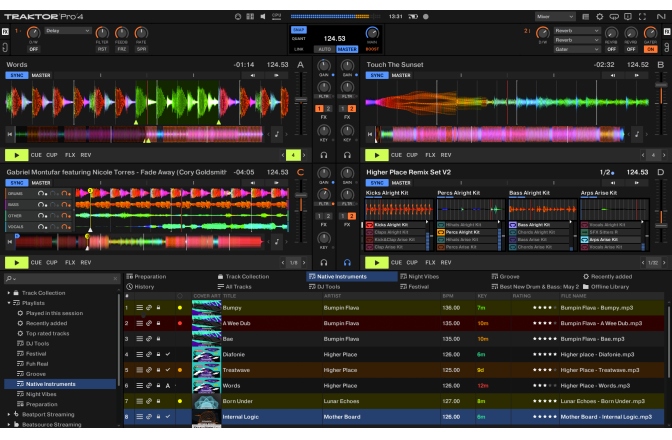Open Groove favorite tab

tap(506, 277)
